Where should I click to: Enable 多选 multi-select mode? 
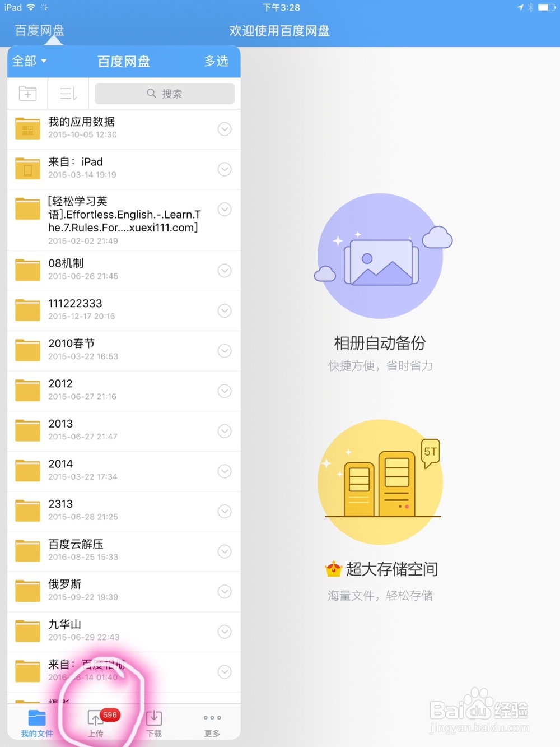[x=217, y=61]
